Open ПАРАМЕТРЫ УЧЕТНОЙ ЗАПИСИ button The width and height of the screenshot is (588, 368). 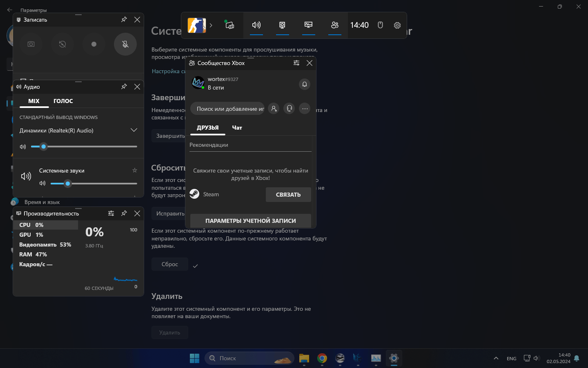[x=251, y=221]
